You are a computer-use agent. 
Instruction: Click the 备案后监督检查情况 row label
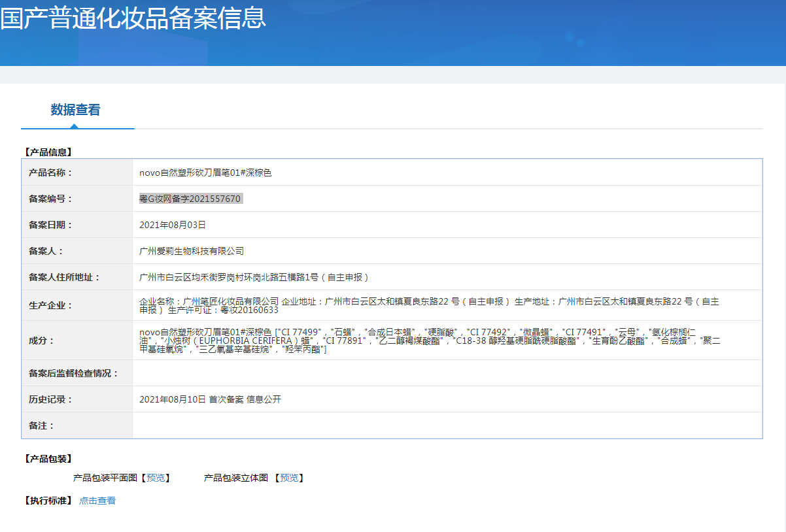[74, 373]
